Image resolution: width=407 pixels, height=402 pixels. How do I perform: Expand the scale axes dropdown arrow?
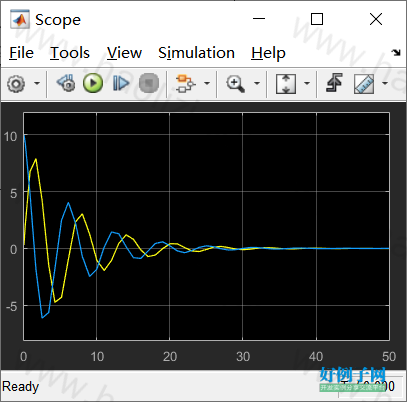(x=307, y=83)
